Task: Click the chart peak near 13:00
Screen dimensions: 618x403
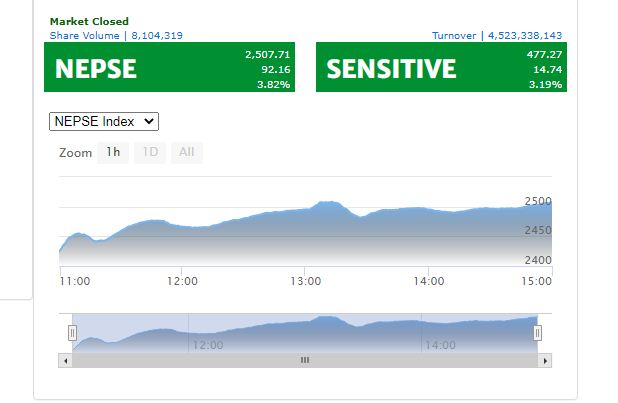Action: tap(327, 202)
